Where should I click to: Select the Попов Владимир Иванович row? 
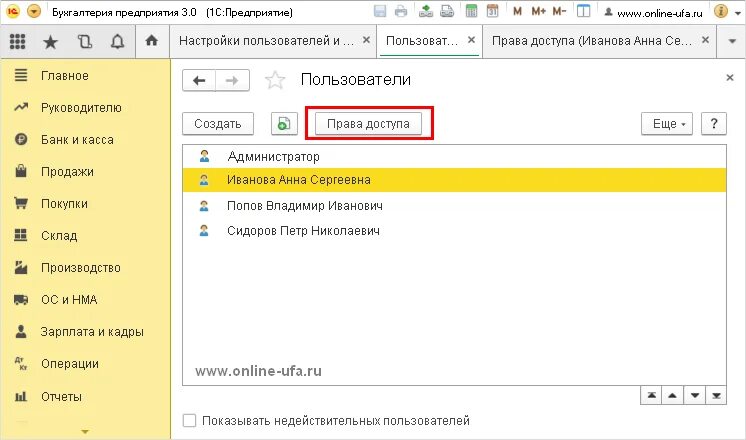pyautogui.click(x=454, y=205)
